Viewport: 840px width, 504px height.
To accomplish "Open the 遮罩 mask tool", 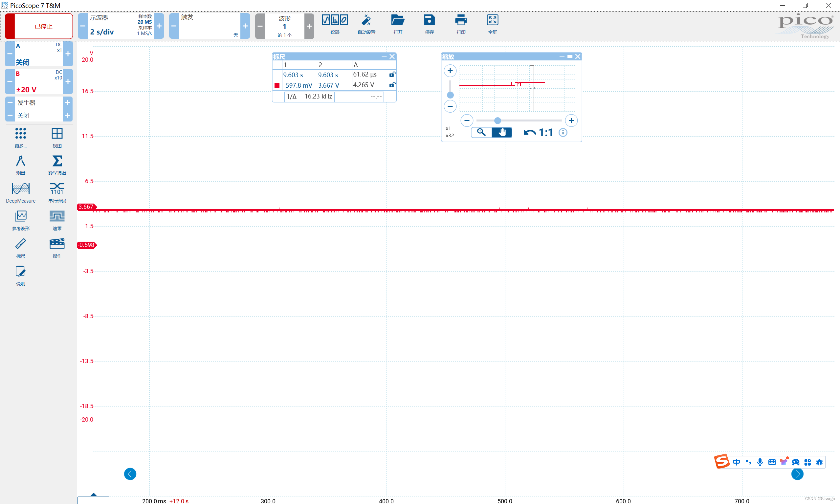I will 57,220.
